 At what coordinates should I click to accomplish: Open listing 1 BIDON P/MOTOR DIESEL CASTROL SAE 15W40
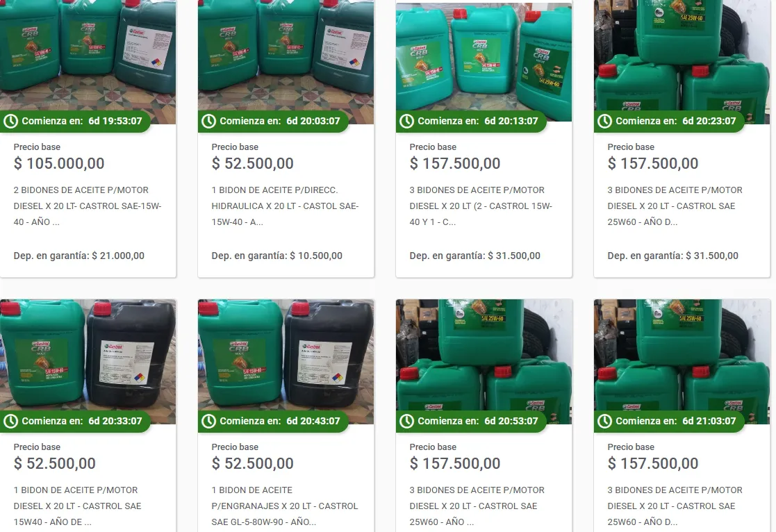pyautogui.click(x=77, y=506)
